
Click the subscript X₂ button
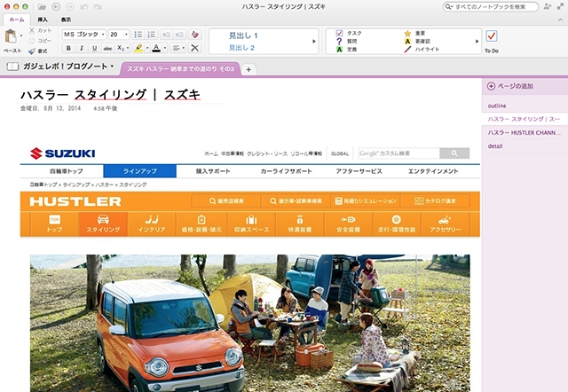(121, 48)
